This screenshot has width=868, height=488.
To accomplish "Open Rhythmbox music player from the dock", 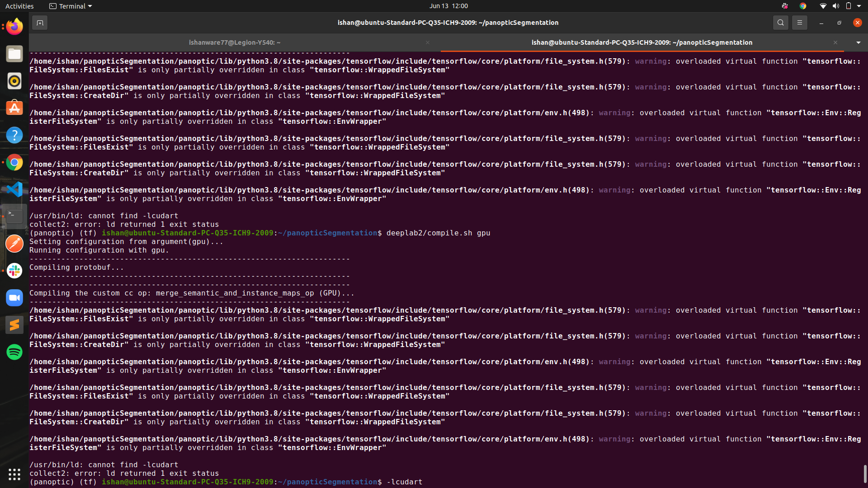I will (14, 81).
